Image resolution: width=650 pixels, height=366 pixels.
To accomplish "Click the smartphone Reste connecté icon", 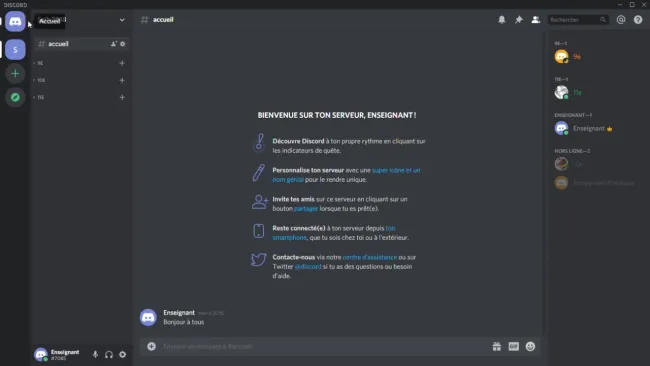I will [x=259, y=231].
